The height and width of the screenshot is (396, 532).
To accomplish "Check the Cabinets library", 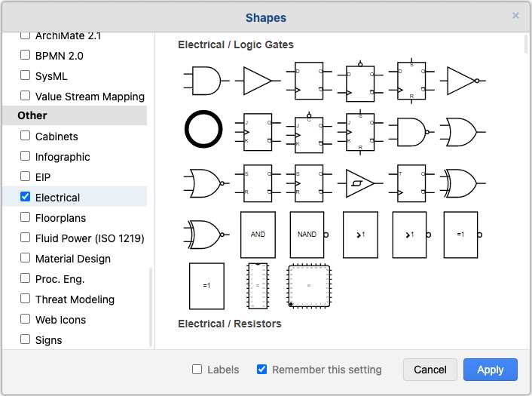I will point(25,136).
